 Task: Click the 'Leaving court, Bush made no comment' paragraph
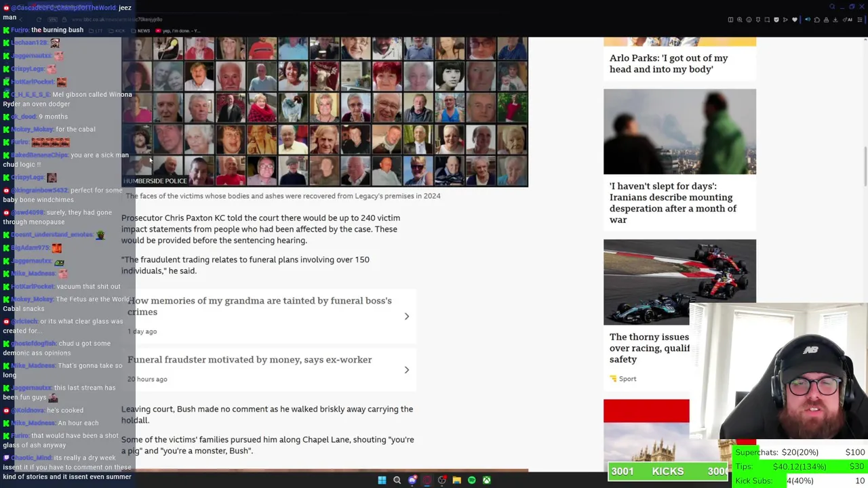(267, 415)
